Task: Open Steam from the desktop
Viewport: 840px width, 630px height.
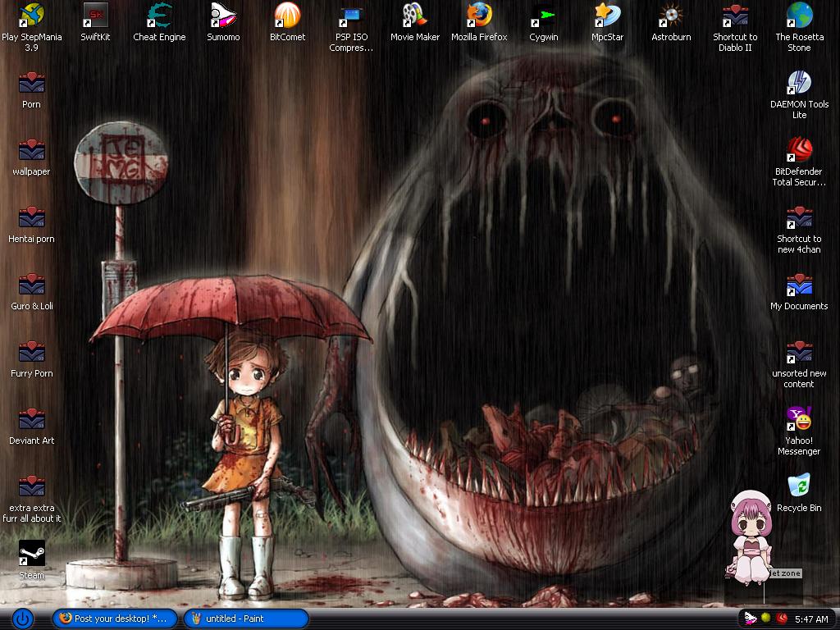Action: click(x=31, y=554)
